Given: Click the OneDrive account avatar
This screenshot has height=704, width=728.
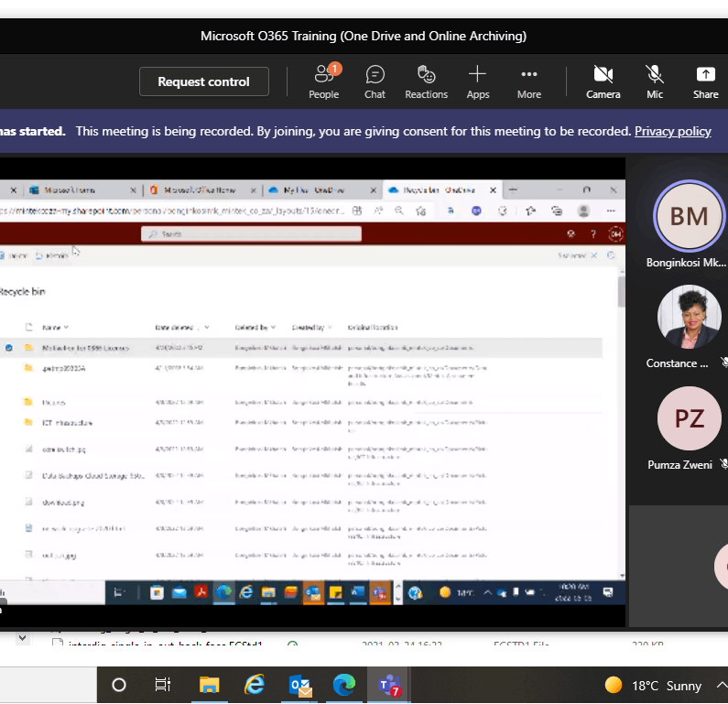Looking at the screenshot, I should click(615, 233).
